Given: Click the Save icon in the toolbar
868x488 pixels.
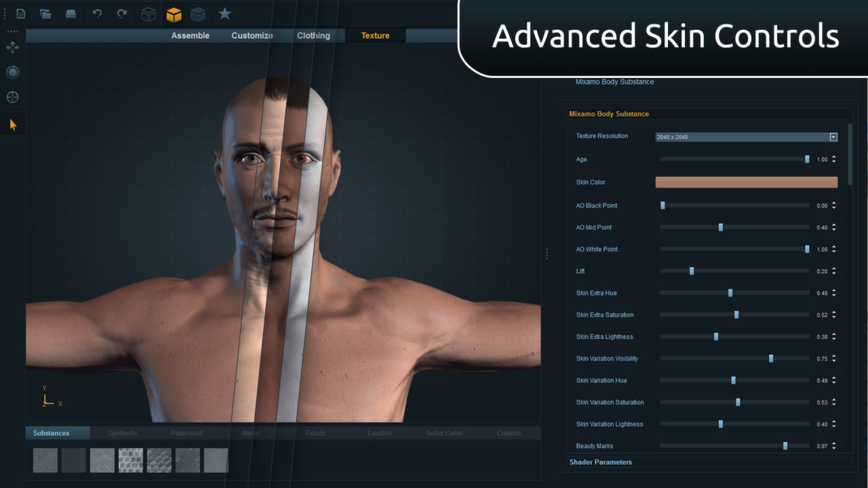Looking at the screenshot, I should point(71,14).
